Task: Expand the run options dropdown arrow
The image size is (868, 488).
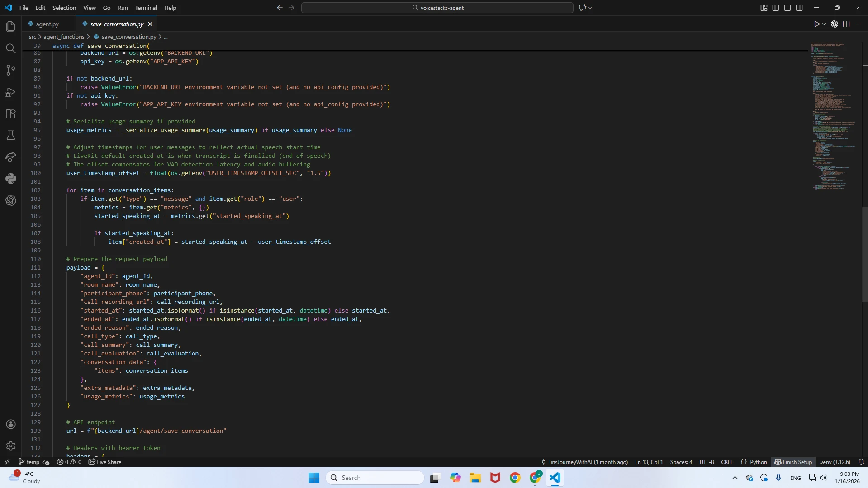Action: click(x=824, y=24)
